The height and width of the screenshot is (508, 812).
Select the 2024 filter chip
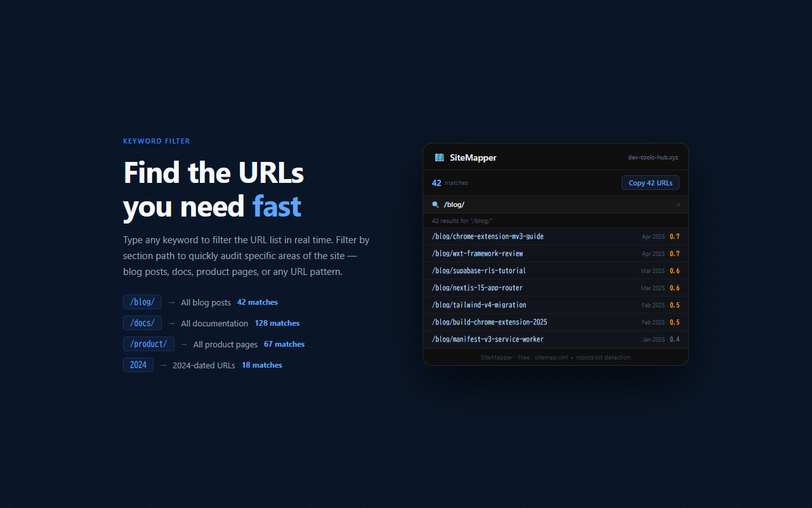coord(138,365)
